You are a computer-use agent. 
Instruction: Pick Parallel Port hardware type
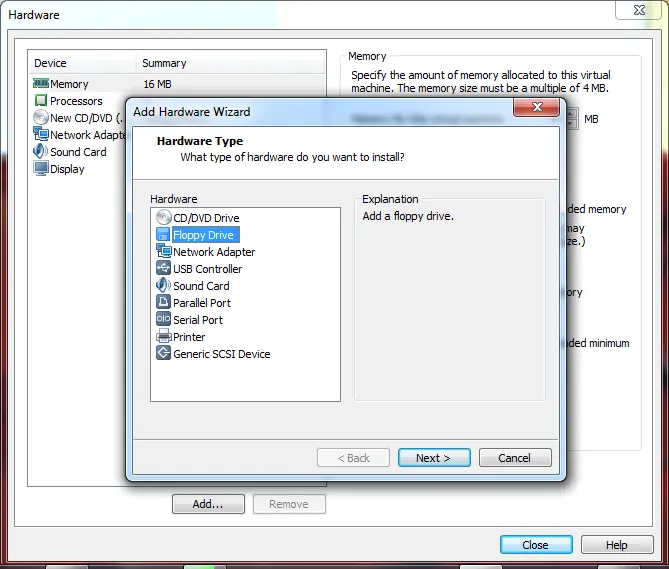(x=202, y=303)
